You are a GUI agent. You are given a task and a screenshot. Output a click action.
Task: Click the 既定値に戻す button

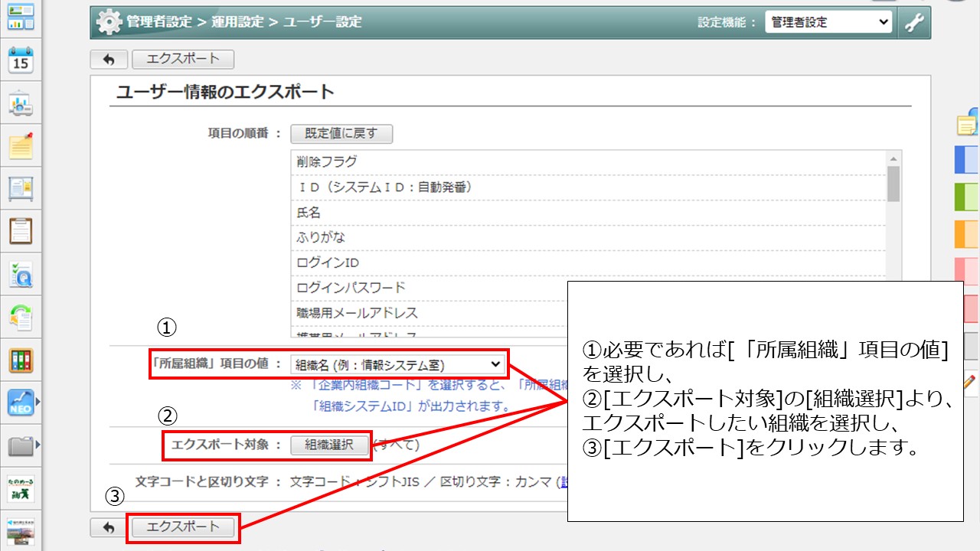click(341, 134)
